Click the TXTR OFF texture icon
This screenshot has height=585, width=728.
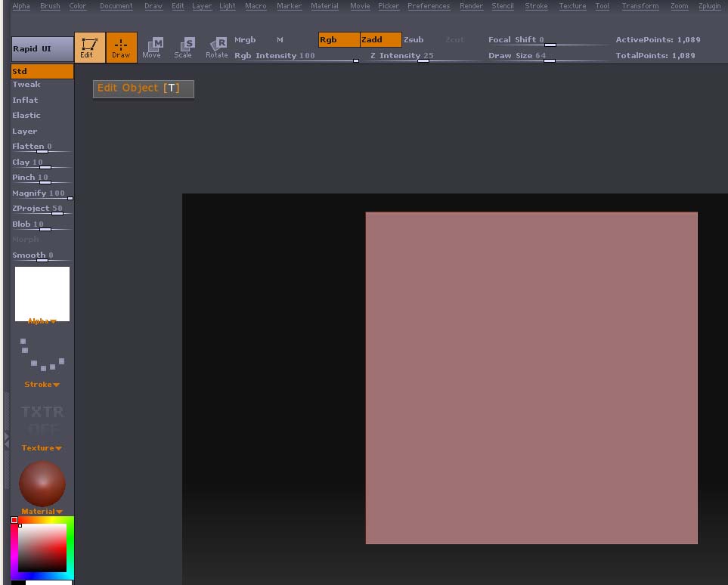[42, 419]
